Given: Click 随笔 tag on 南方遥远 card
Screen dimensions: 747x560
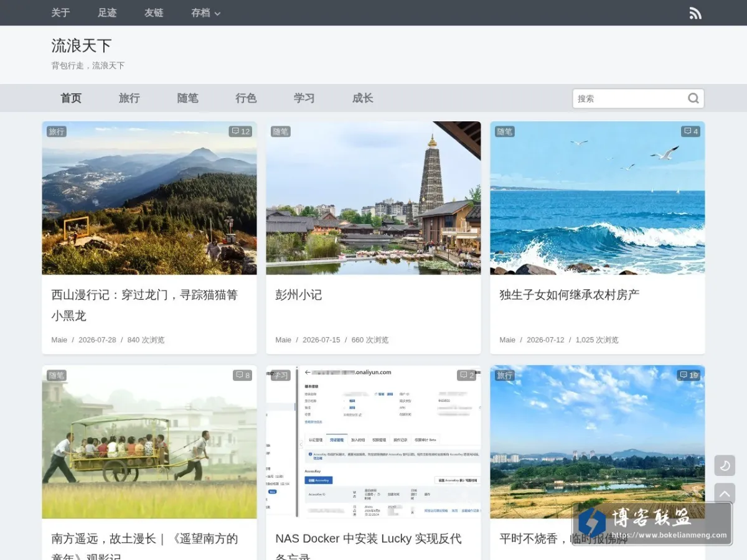Looking at the screenshot, I should pyautogui.click(x=57, y=375).
